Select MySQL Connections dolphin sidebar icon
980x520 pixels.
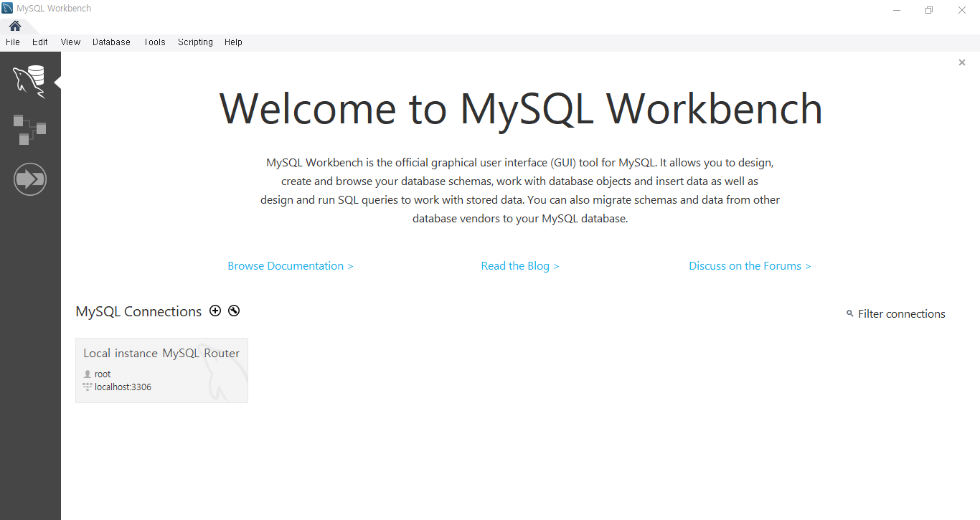click(29, 81)
